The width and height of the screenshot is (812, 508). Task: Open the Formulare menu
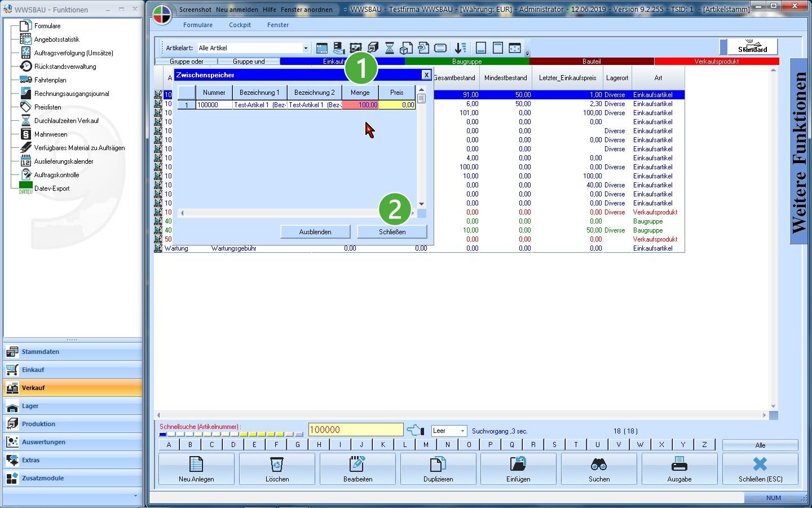198,25
